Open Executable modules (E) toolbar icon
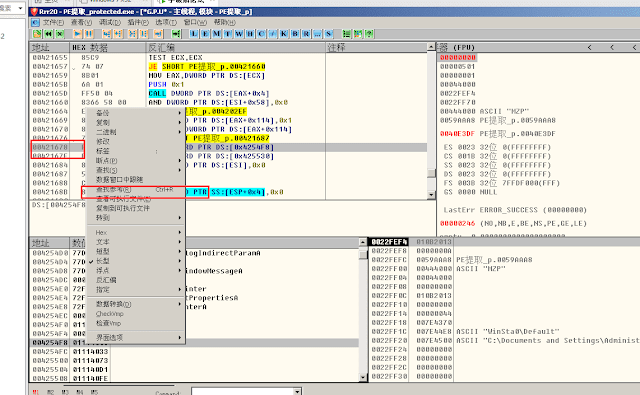 click(205, 34)
